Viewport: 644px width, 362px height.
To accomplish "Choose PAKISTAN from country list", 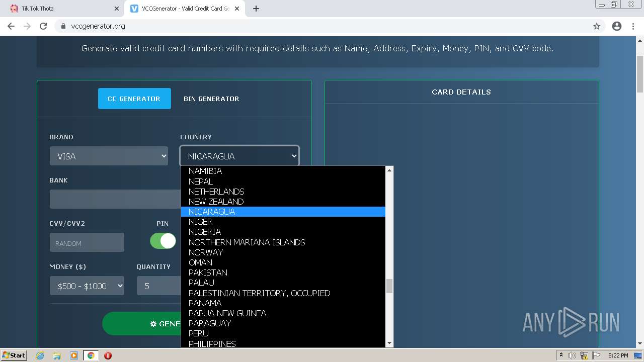I will [283, 273].
